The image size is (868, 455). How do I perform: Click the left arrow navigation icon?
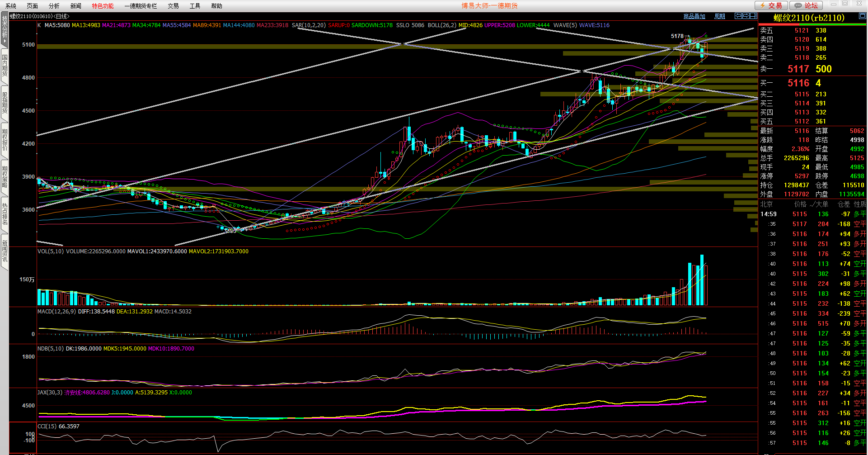(x=738, y=16)
